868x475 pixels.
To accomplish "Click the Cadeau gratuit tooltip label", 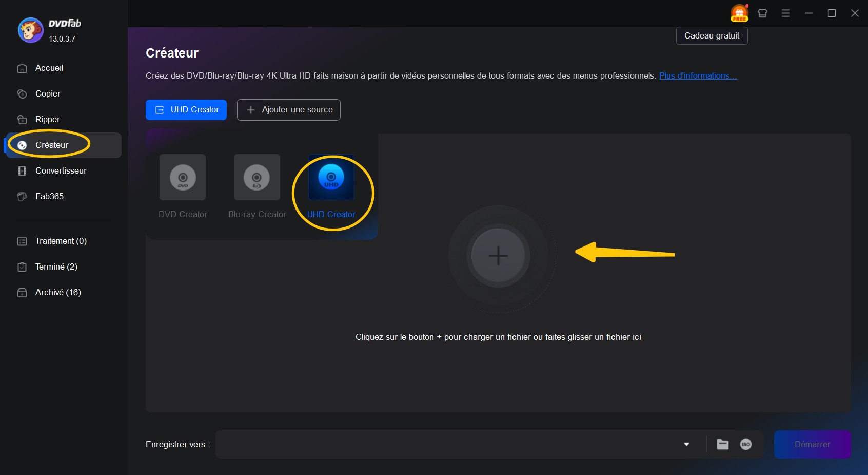I will tap(712, 36).
